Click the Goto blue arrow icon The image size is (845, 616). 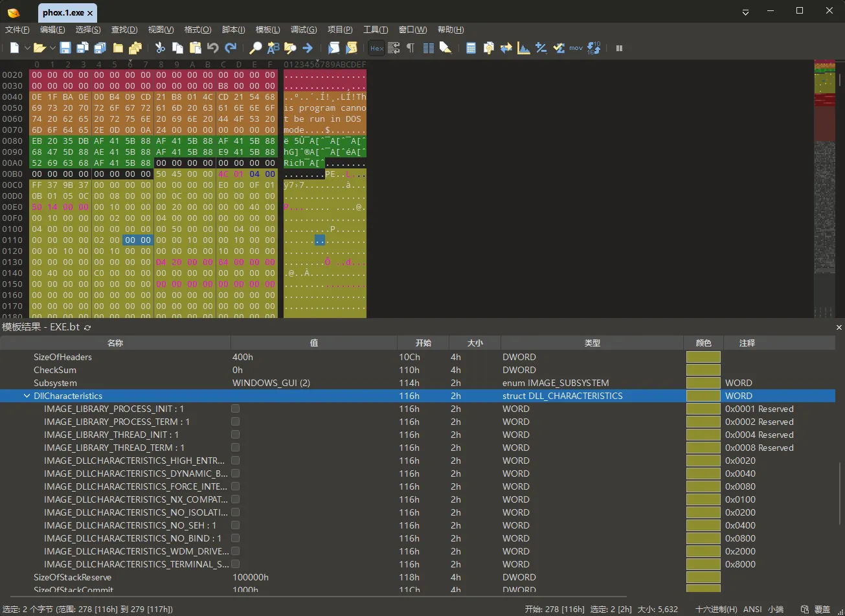click(308, 48)
